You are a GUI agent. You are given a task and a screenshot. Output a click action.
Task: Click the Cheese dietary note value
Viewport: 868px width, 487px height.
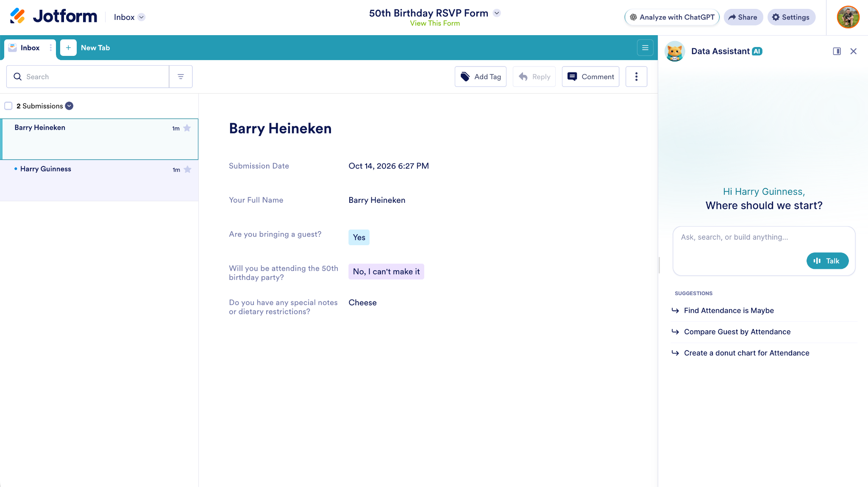(x=362, y=303)
